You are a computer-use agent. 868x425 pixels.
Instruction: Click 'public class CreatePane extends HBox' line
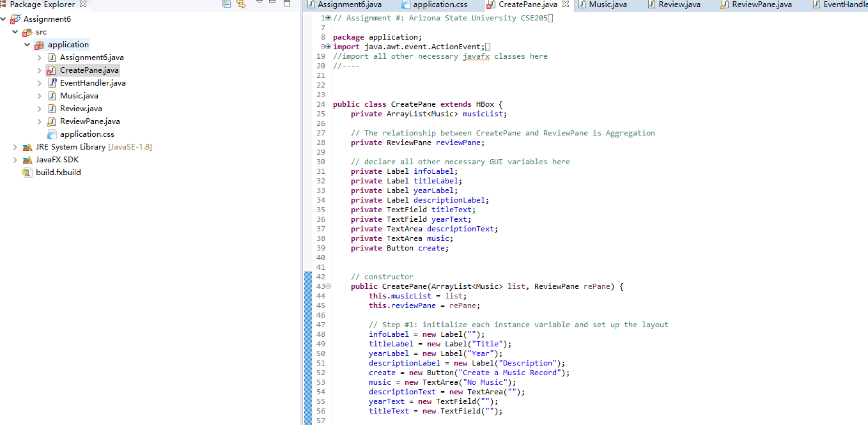[x=418, y=104]
